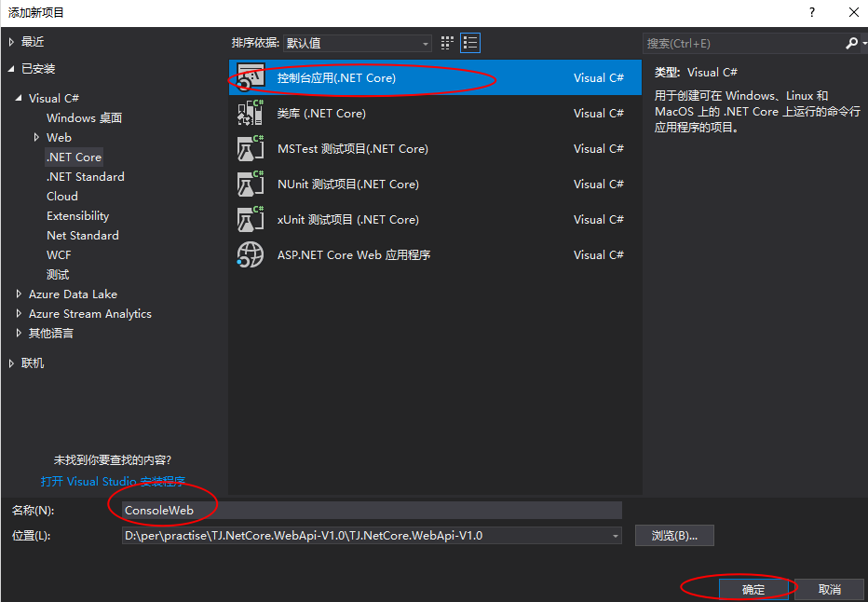Viewport: 868px width, 602px height.
Task: Click the 名称 ConsoleWeb input field
Action: click(x=372, y=510)
